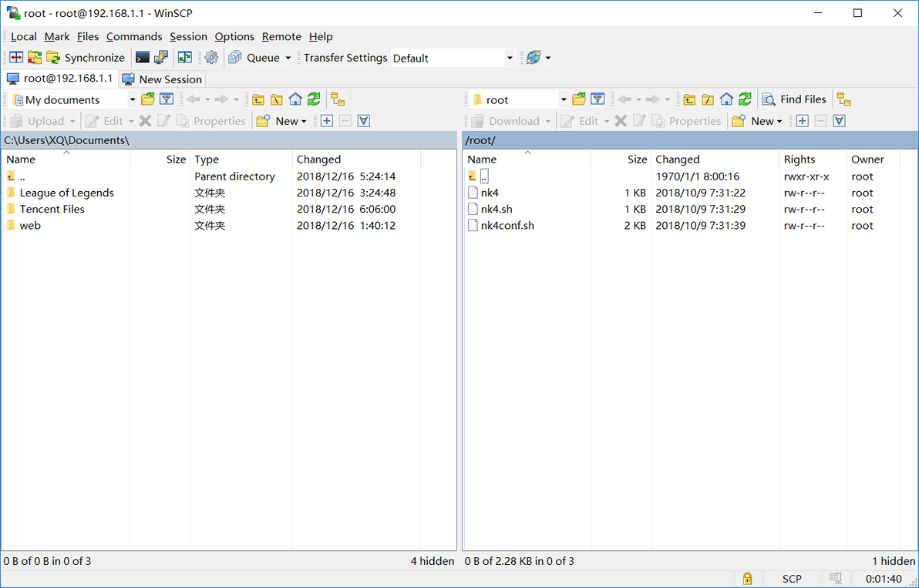The width and height of the screenshot is (919, 588).
Task: Expand the My documents drive dropdown
Action: pos(133,99)
